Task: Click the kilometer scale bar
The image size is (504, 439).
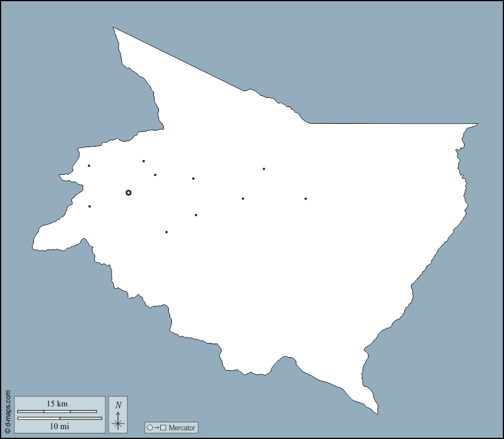Action: 57,411
